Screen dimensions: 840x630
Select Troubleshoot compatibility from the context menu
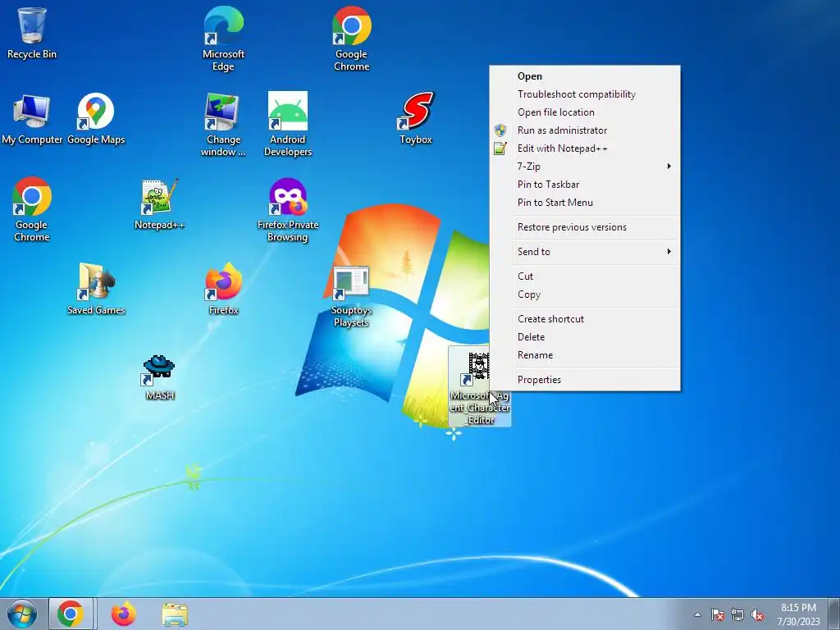coord(585,94)
